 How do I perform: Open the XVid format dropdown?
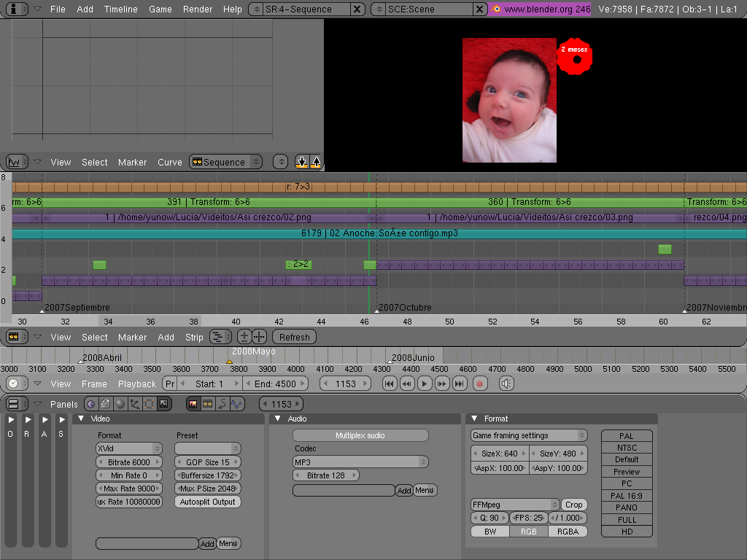click(129, 448)
